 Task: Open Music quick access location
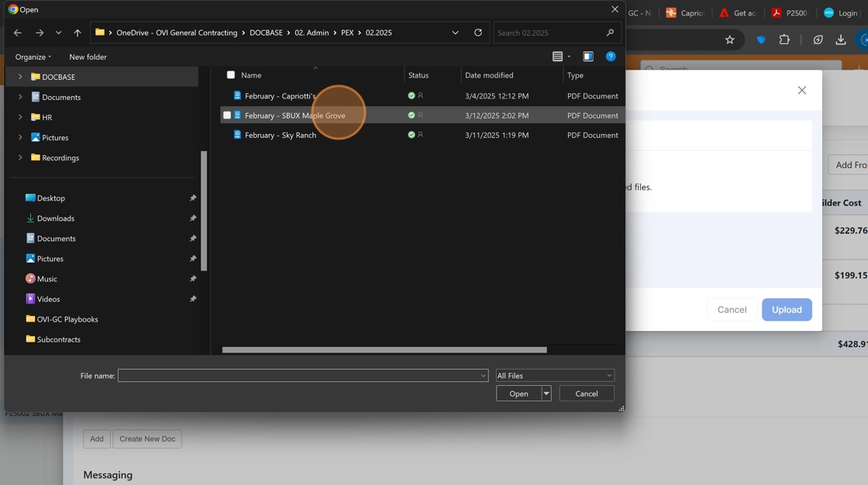pos(47,278)
